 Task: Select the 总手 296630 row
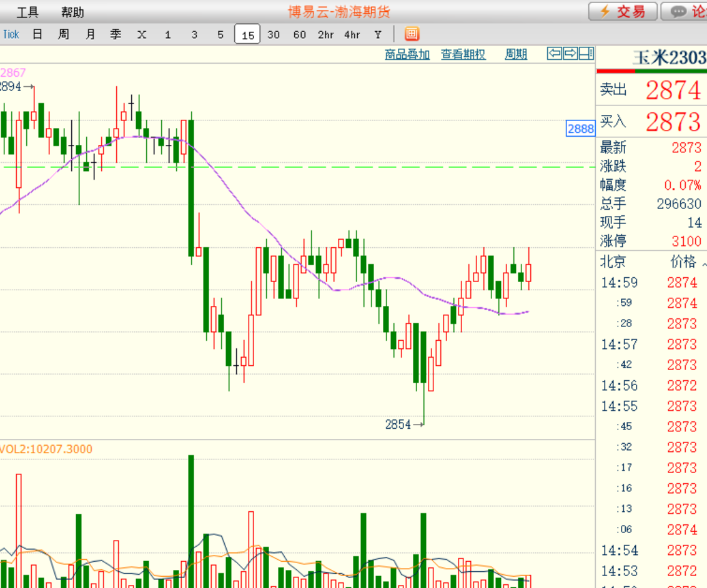[651, 203]
